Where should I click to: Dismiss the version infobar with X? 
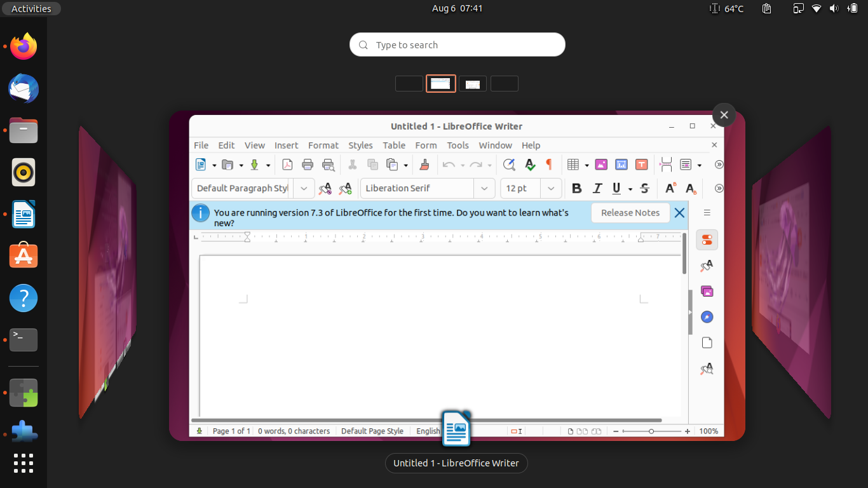pyautogui.click(x=679, y=213)
